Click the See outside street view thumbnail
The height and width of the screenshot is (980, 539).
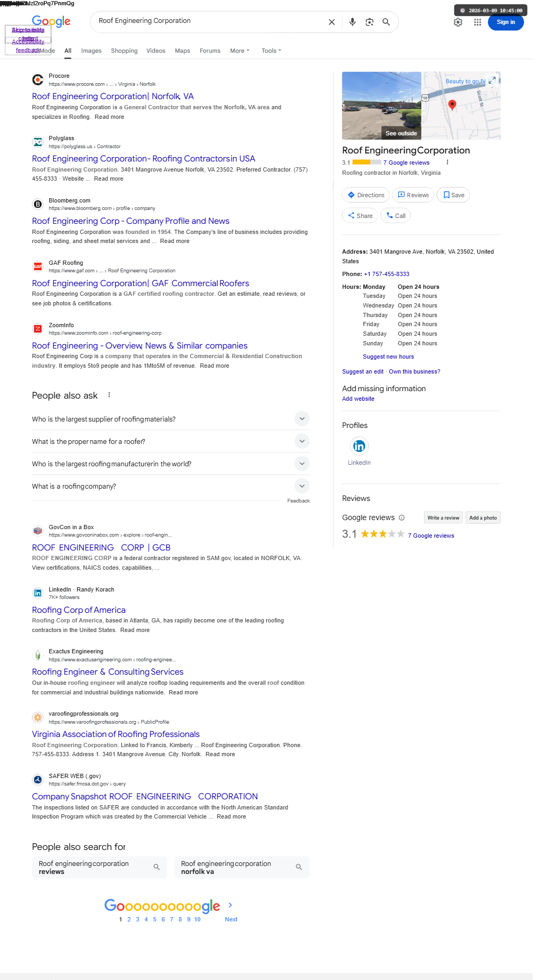[x=381, y=106]
